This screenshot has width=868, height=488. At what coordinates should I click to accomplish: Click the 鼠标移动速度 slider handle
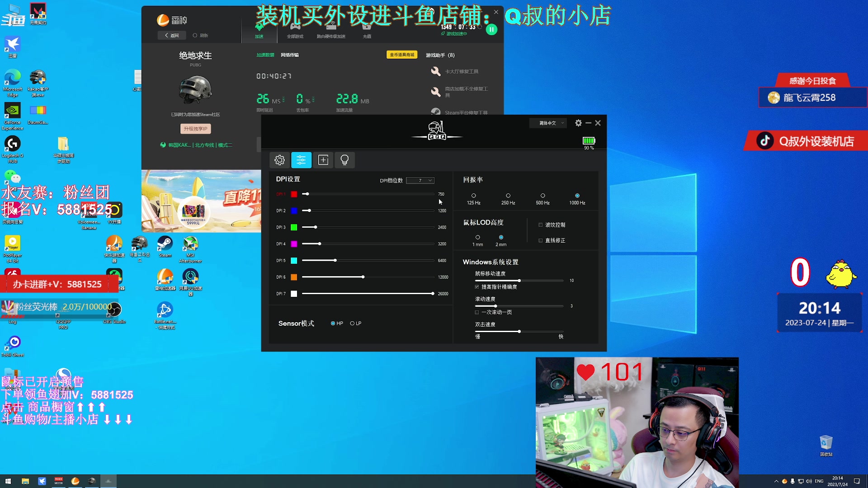coord(519,281)
